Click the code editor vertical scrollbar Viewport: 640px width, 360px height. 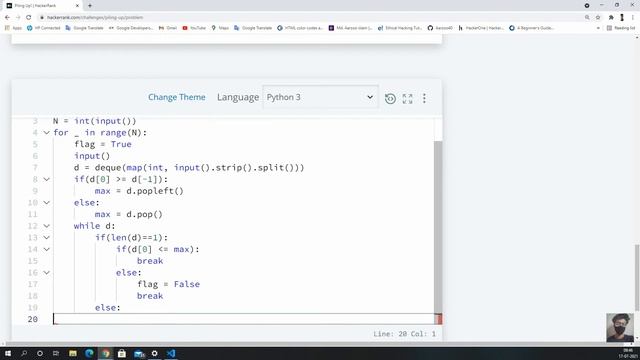pos(438,227)
